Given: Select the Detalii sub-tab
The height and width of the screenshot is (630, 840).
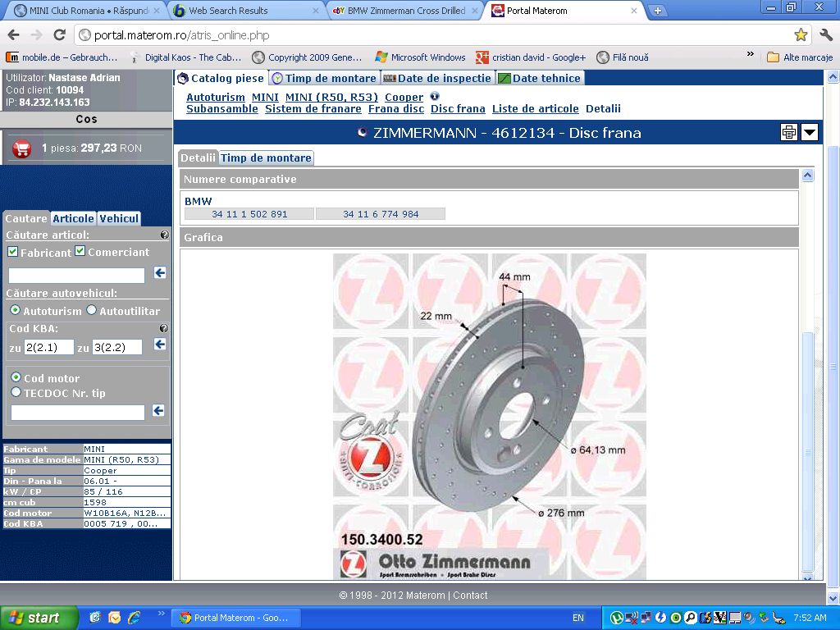Looking at the screenshot, I should tap(198, 158).
